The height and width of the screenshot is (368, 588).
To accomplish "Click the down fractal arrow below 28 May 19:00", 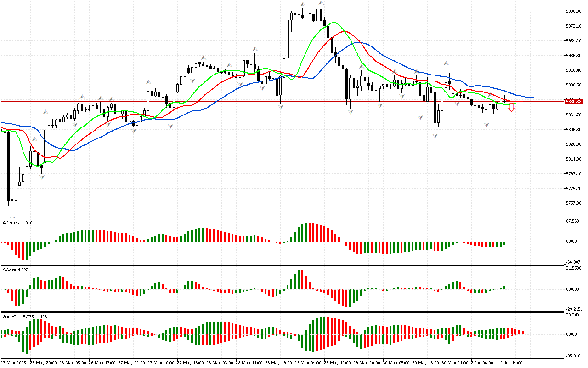I will 280,106.
